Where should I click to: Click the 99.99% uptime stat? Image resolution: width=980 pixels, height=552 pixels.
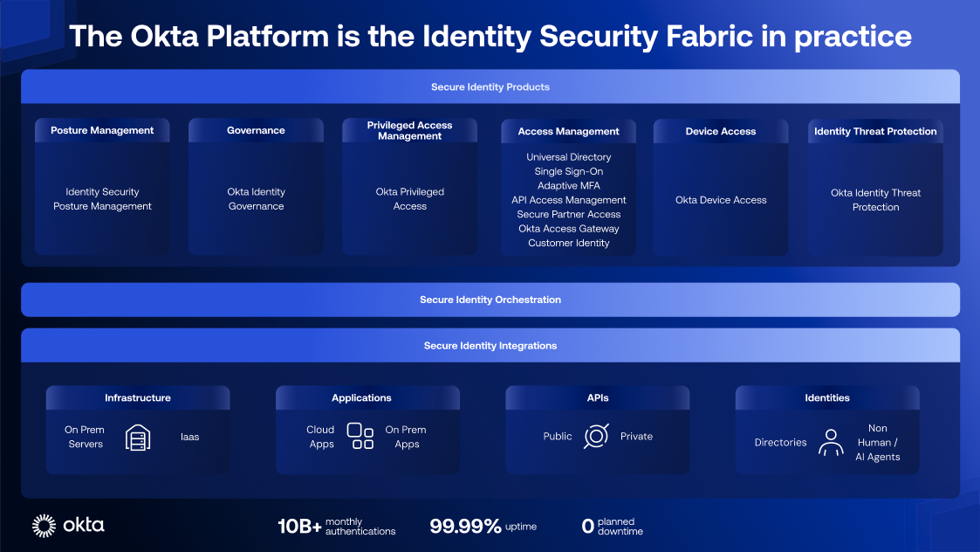pyautogui.click(x=483, y=527)
